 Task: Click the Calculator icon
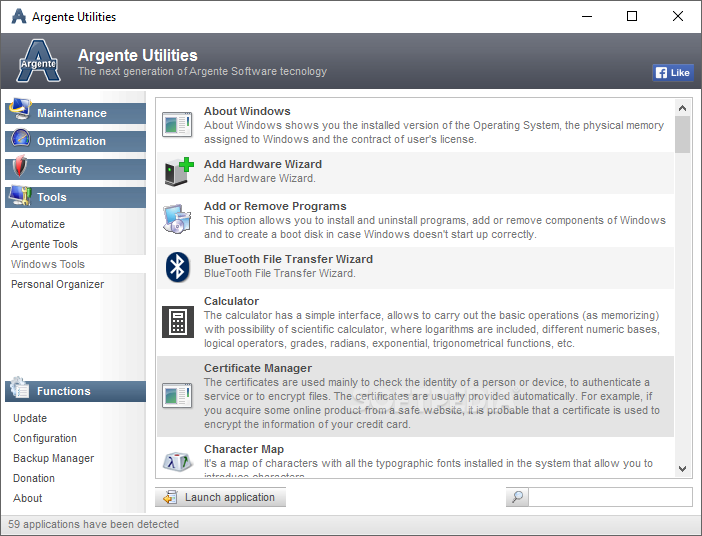tap(178, 322)
